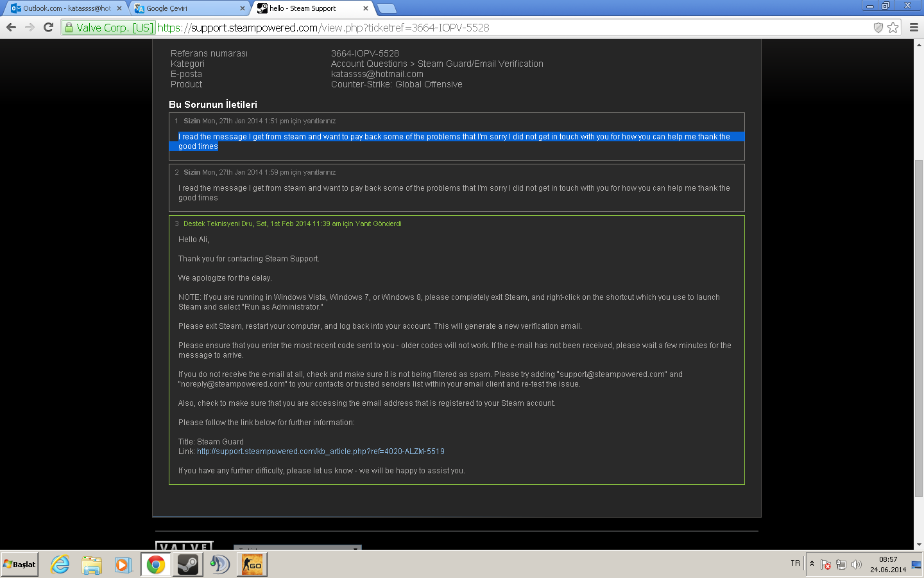Click the TR language indicator

pos(796,563)
